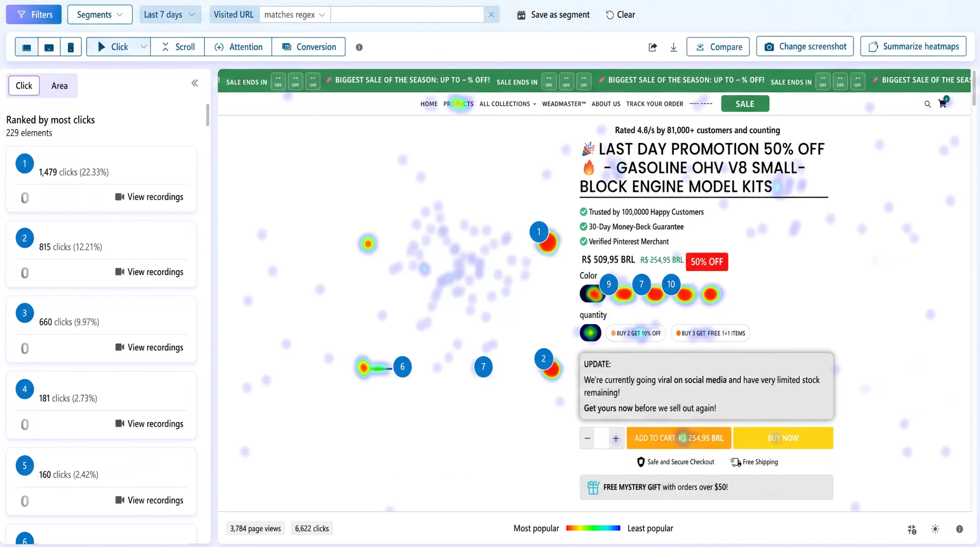Select BUY 2 GET 10% OFF option

tap(636, 333)
